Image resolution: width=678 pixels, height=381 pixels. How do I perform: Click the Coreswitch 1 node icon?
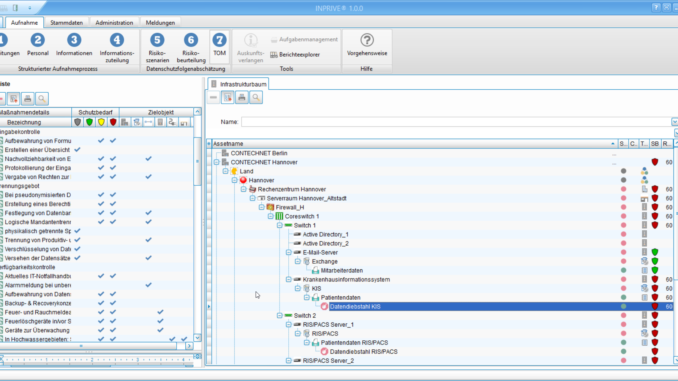pos(279,216)
